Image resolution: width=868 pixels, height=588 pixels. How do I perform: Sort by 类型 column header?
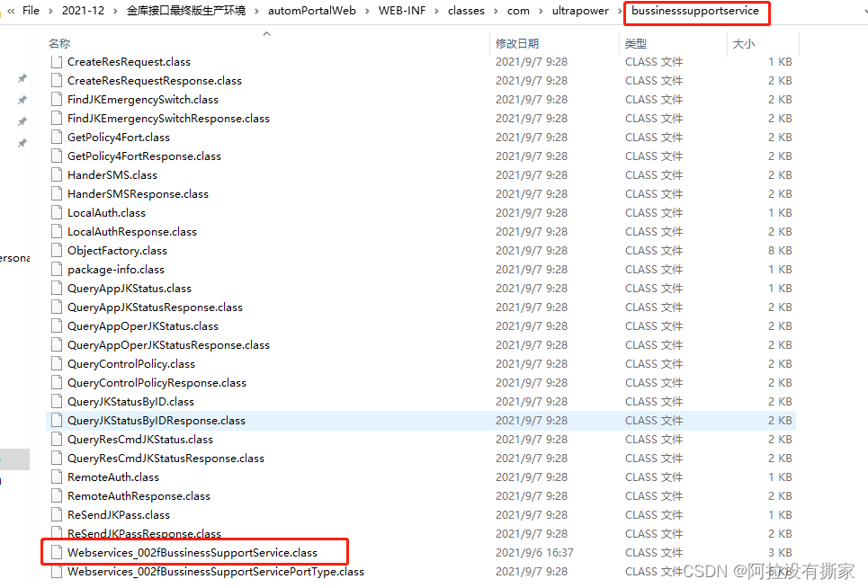pyautogui.click(x=636, y=44)
